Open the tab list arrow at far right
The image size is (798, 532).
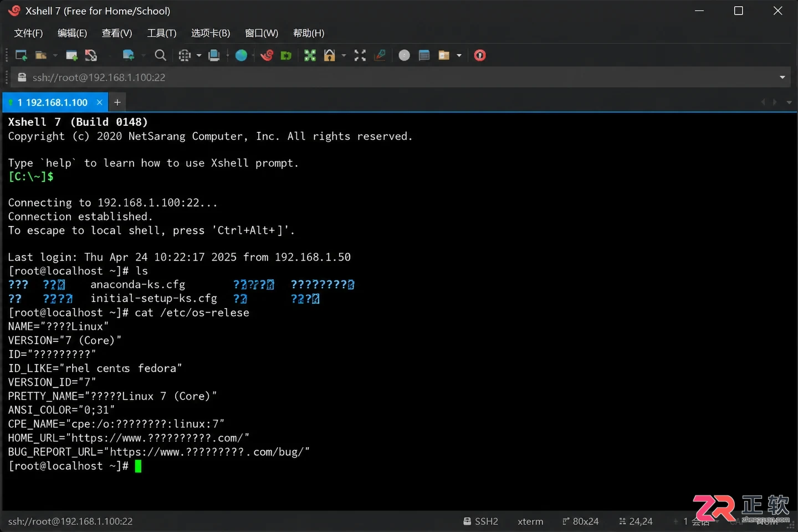pyautogui.click(x=789, y=103)
